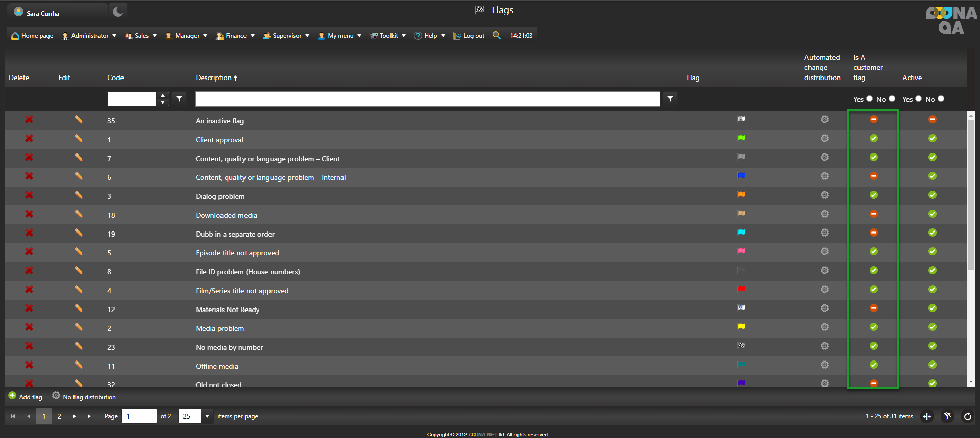
Task: Delete the Client approval flag
Action: click(x=29, y=139)
